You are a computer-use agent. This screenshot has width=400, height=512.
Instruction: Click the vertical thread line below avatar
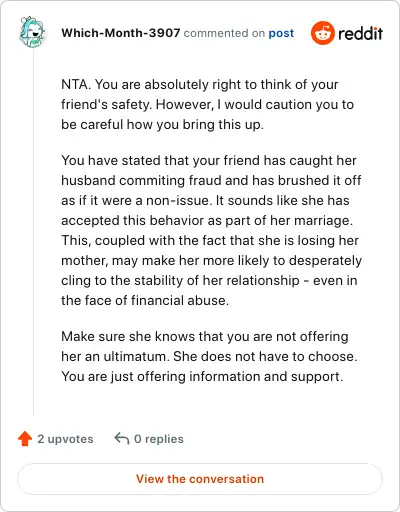click(x=33, y=232)
